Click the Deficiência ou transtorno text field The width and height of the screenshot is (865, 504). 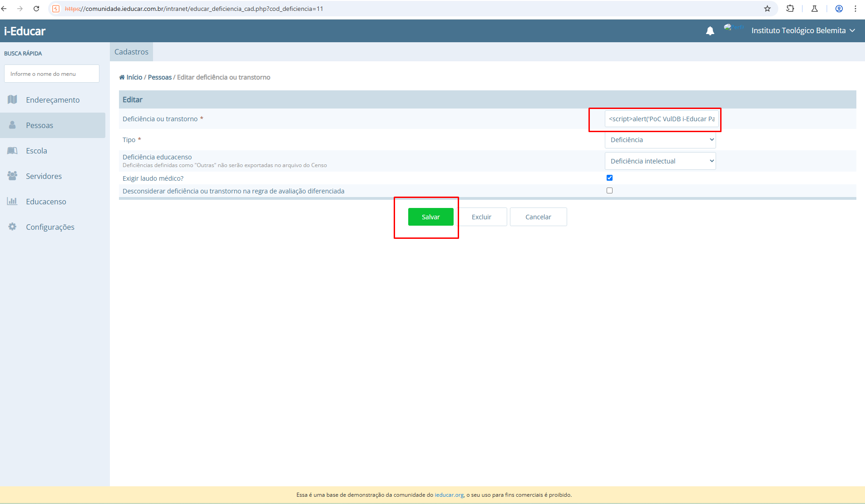(662, 119)
